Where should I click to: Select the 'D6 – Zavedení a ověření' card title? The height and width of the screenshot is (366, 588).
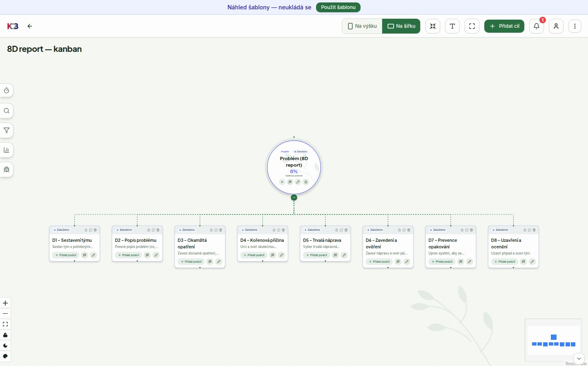point(381,243)
